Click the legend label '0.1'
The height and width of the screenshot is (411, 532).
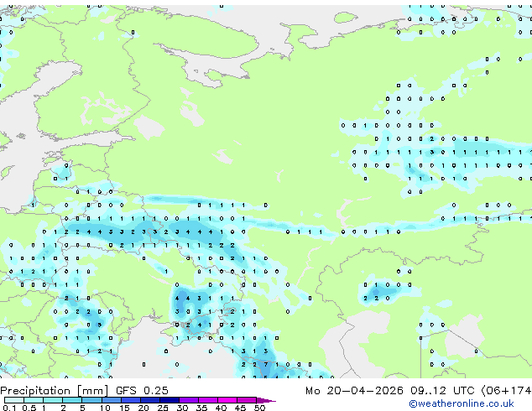(9, 408)
